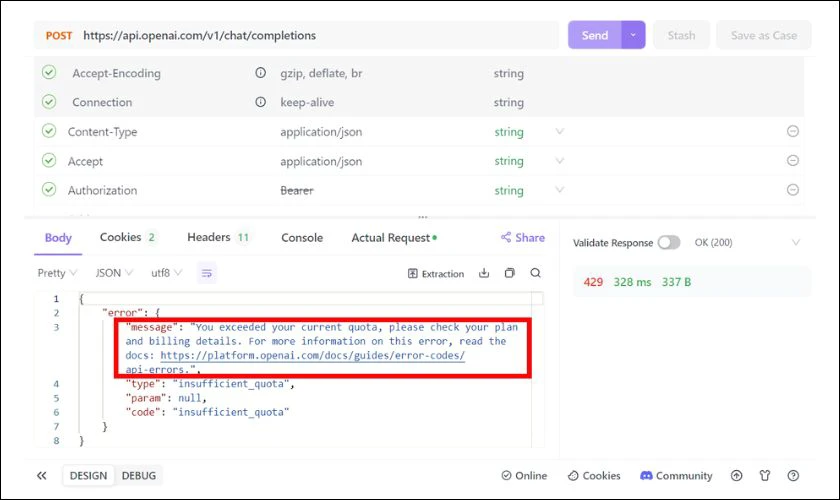840x500 pixels.
Task: Click the help question mark icon
Action: 793,475
